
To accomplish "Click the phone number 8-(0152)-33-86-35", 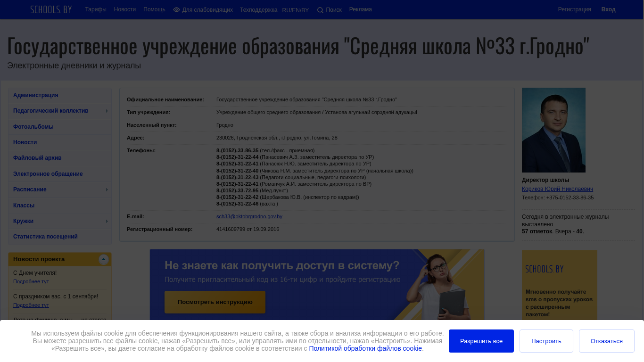I will (237, 150).
